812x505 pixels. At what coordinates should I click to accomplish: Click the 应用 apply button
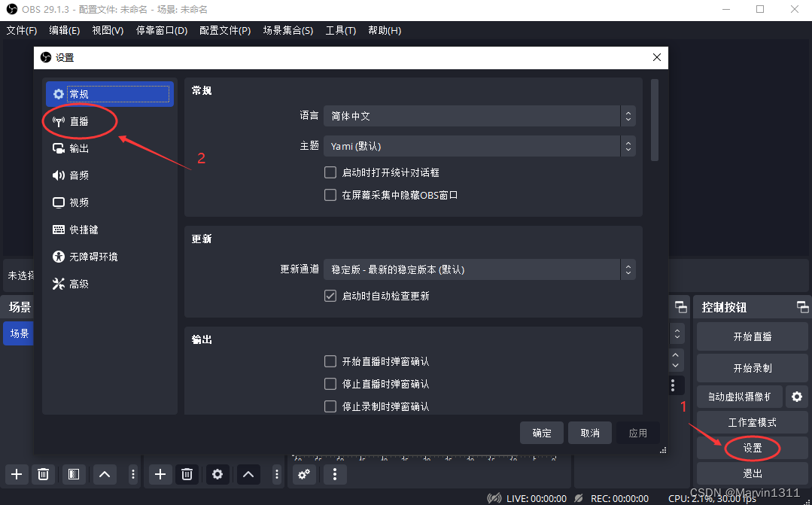pyautogui.click(x=637, y=432)
